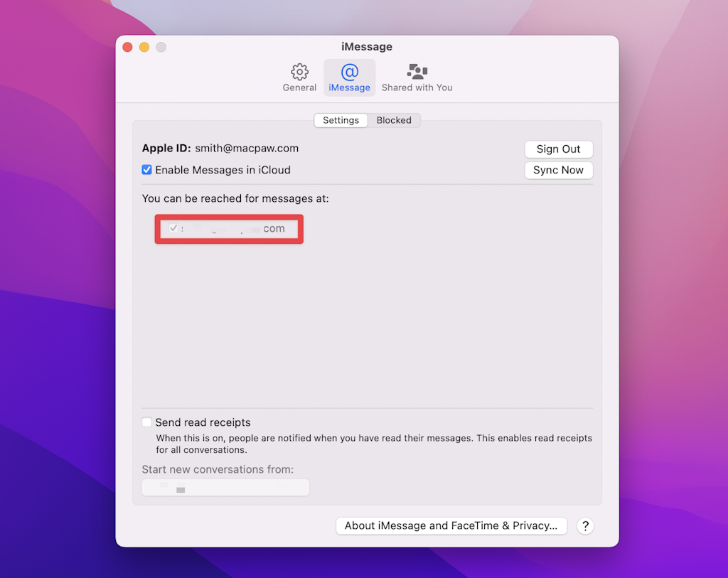Image resolution: width=728 pixels, height=578 pixels.
Task: Click the Sign Out button
Action: pos(559,149)
